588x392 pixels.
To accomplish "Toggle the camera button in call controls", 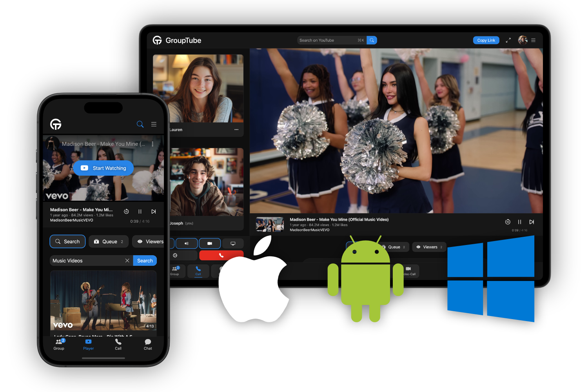I will coord(210,243).
